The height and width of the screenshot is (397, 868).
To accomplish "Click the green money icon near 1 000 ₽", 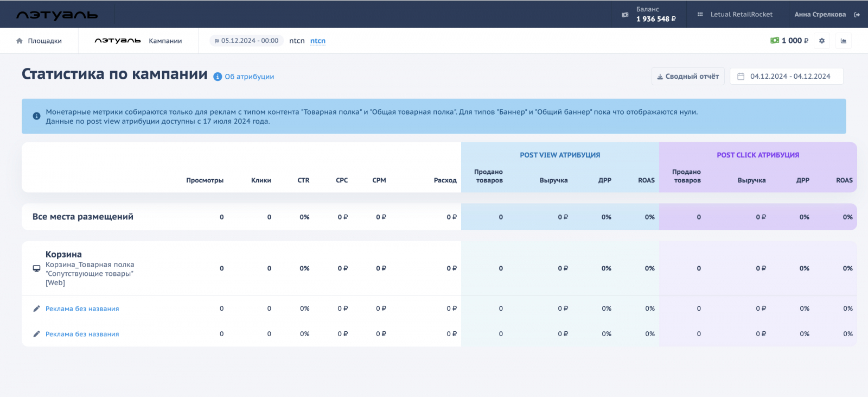I will point(775,41).
